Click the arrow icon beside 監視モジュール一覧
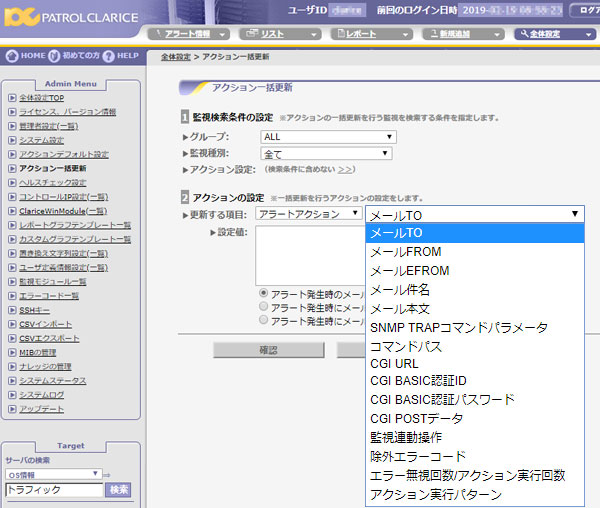 (12, 282)
